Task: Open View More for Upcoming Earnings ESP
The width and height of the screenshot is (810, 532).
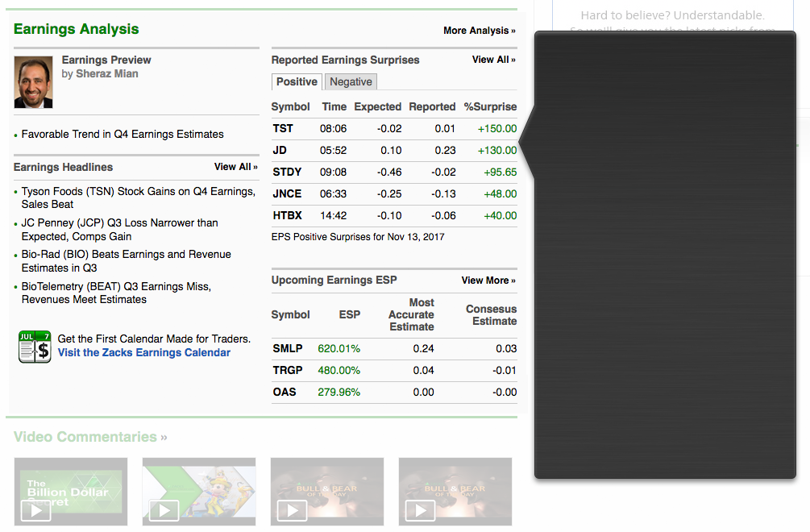Action: tap(488, 281)
